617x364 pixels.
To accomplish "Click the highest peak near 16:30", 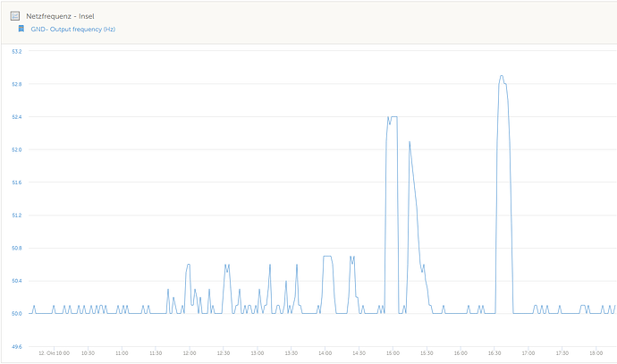I will tap(502, 76).
